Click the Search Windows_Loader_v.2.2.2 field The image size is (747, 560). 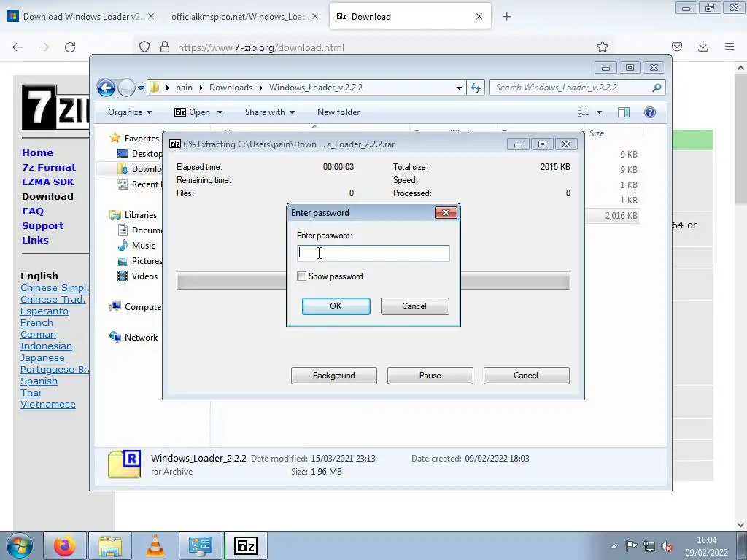[x=572, y=87]
